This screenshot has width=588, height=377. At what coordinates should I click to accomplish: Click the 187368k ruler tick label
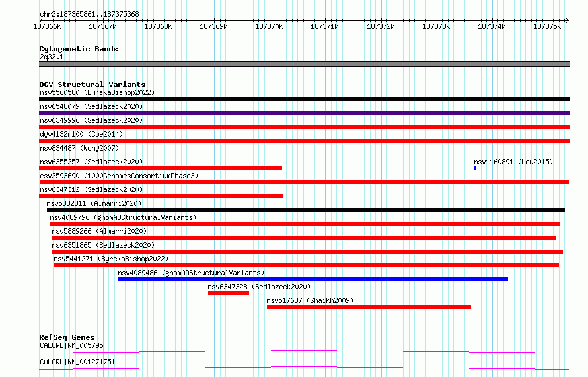[x=158, y=26]
